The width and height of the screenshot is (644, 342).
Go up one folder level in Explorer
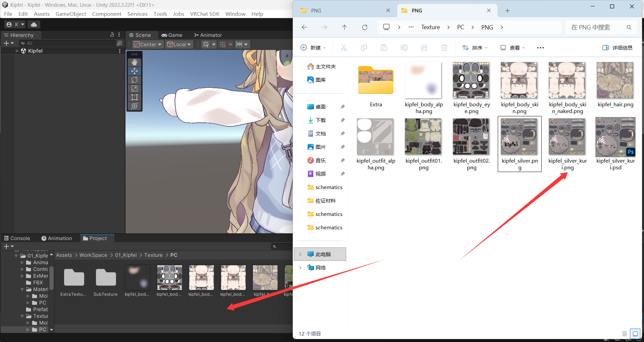point(344,27)
